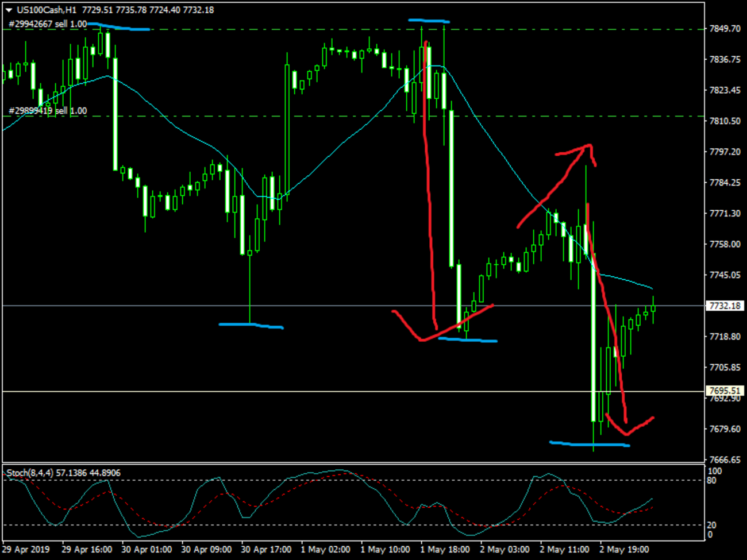The image size is (747, 560).
Task: Select the #29942667 sell 1.00 order label
Action: (x=48, y=24)
